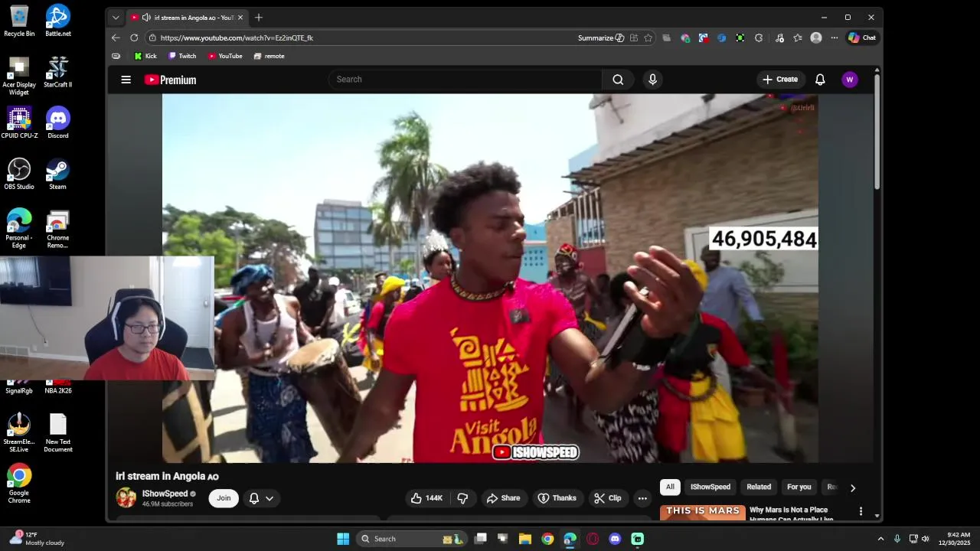Select the Google Chrome desktop icon

pos(19,484)
